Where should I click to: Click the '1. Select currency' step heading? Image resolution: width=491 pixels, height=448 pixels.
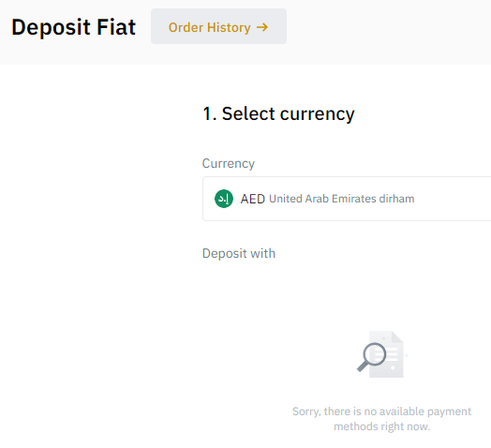tap(278, 113)
